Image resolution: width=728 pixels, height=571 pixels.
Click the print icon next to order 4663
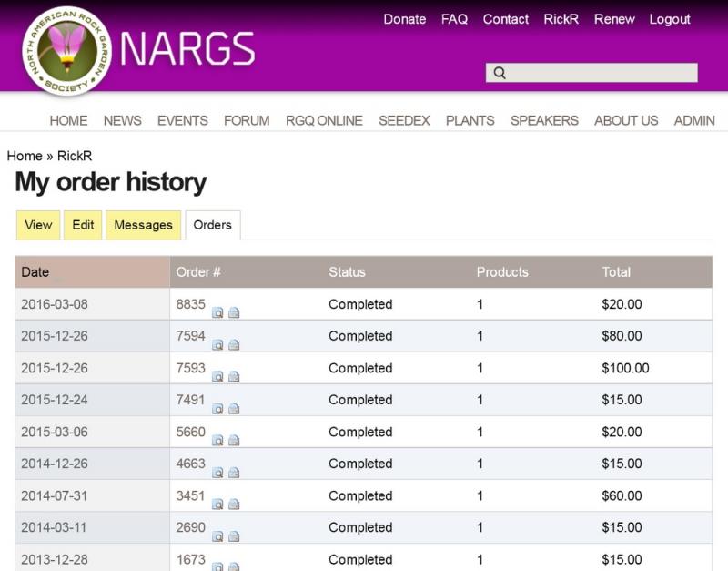coord(234,472)
